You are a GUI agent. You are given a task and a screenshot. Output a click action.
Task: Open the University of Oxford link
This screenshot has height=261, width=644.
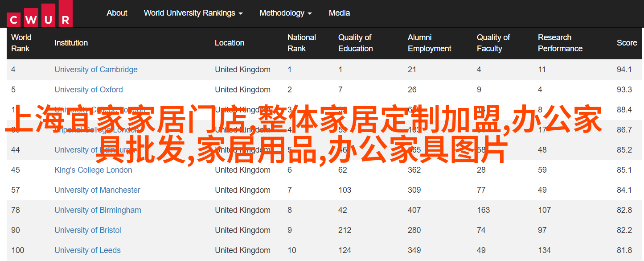click(88, 90)
